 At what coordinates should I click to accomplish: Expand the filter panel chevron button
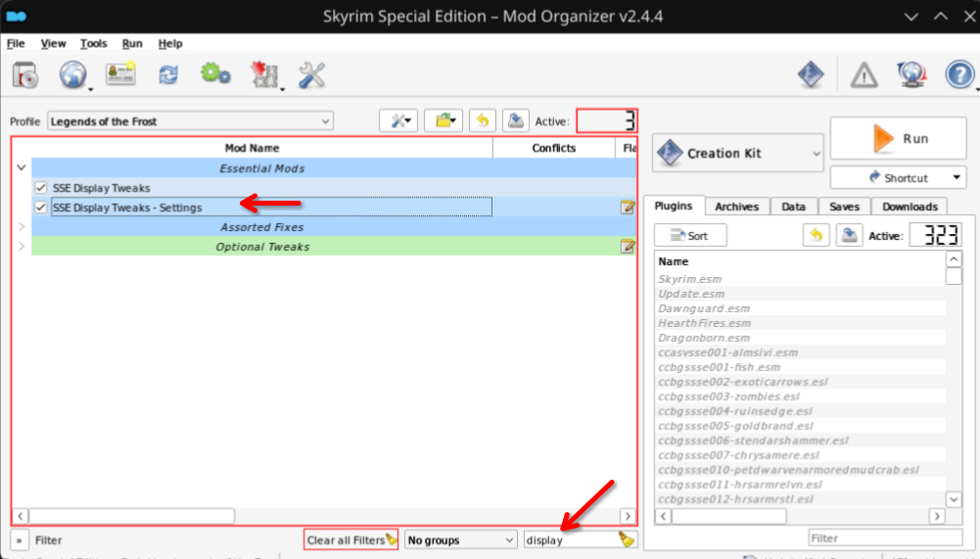click(x=19, y=540)
